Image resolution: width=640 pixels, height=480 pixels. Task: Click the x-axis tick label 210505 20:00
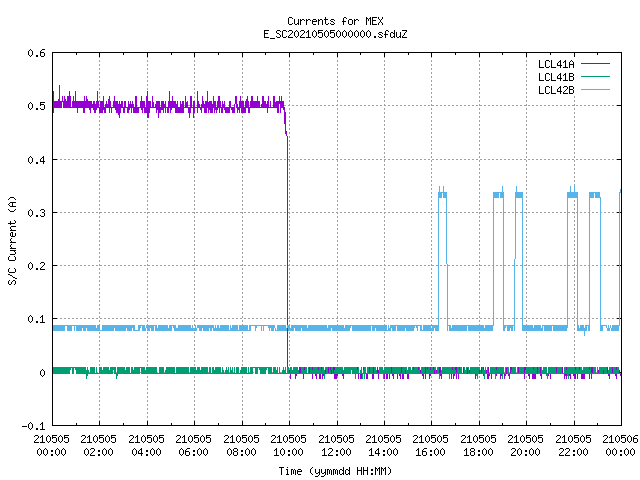tap(525, 446)
